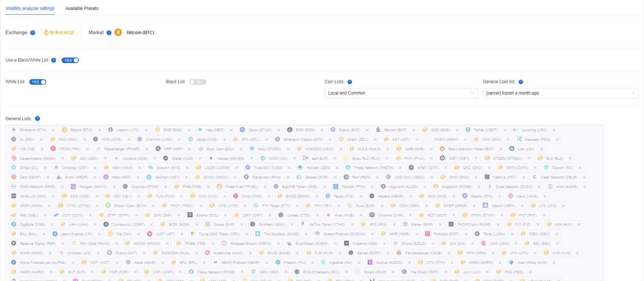Click the Hedera (HBAR) tag text
Image resolution: width=644 pixels, height=281 pixels.
pos(391,196)
